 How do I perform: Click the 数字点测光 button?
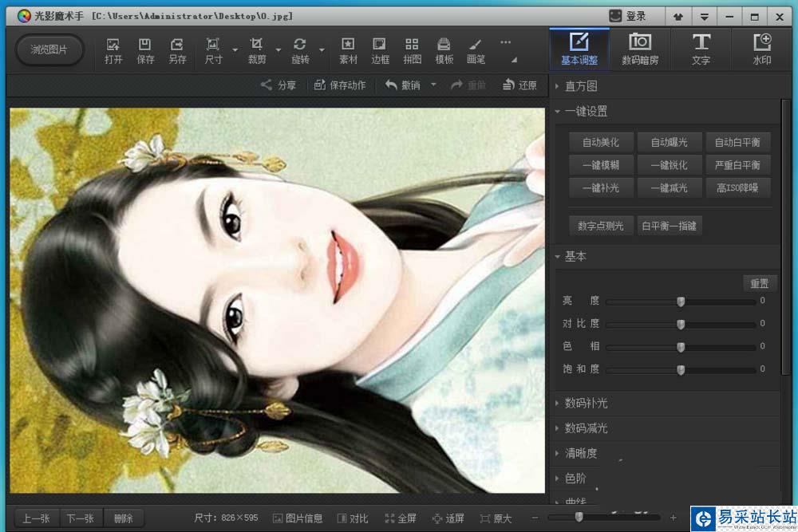click(x=601, y=226)
